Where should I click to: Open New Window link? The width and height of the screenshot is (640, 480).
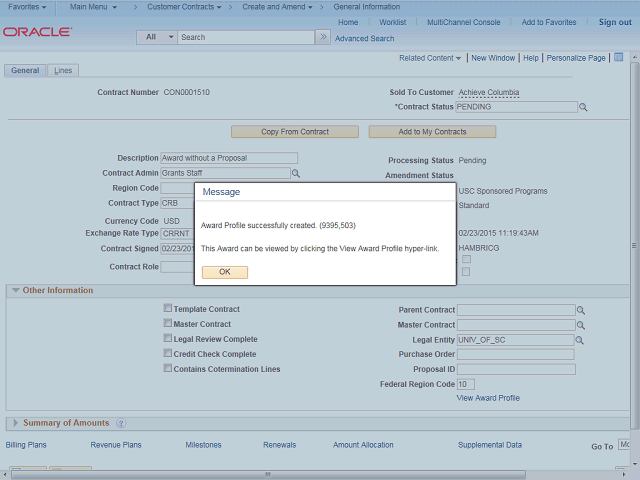[493, 58]
